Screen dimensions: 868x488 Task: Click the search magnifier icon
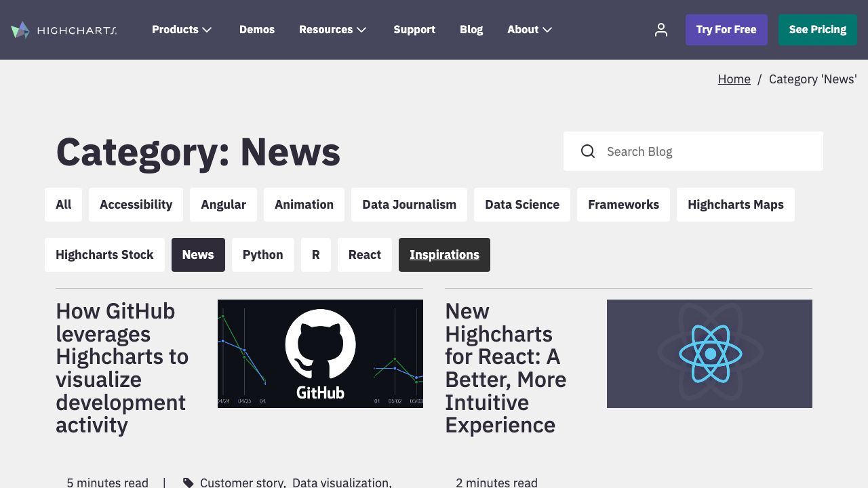pos(588,151)
